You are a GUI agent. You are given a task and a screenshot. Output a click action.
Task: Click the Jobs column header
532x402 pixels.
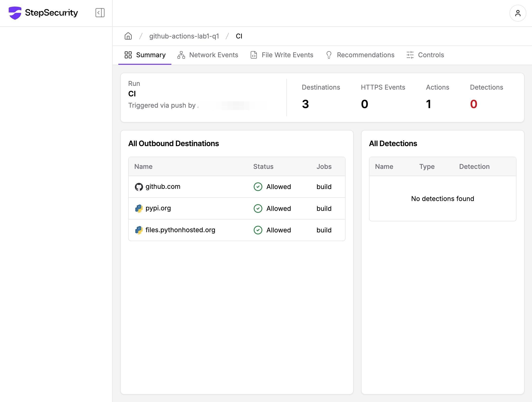pyautogui.click(x=324, y=167)
